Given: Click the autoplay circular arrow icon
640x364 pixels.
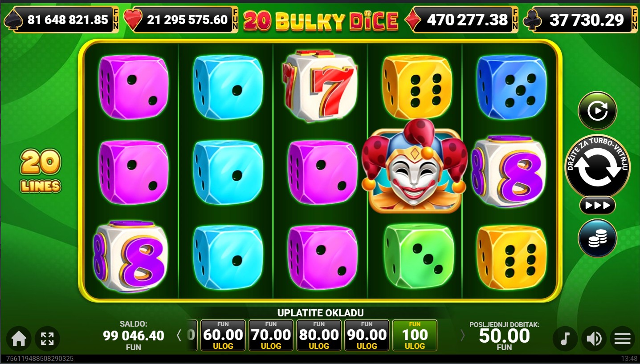Looking at the screenshot, I should tap(597, 110).
